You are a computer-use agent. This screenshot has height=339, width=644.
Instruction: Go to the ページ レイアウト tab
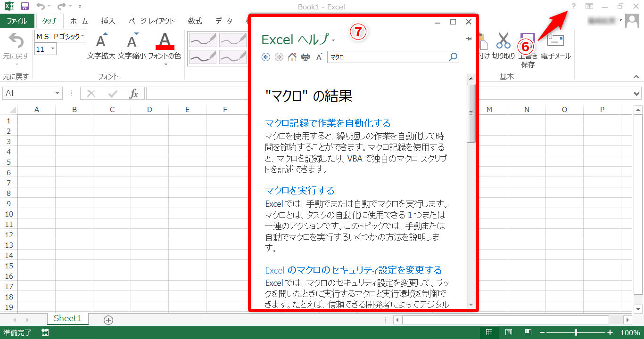[x=151, y=21]
